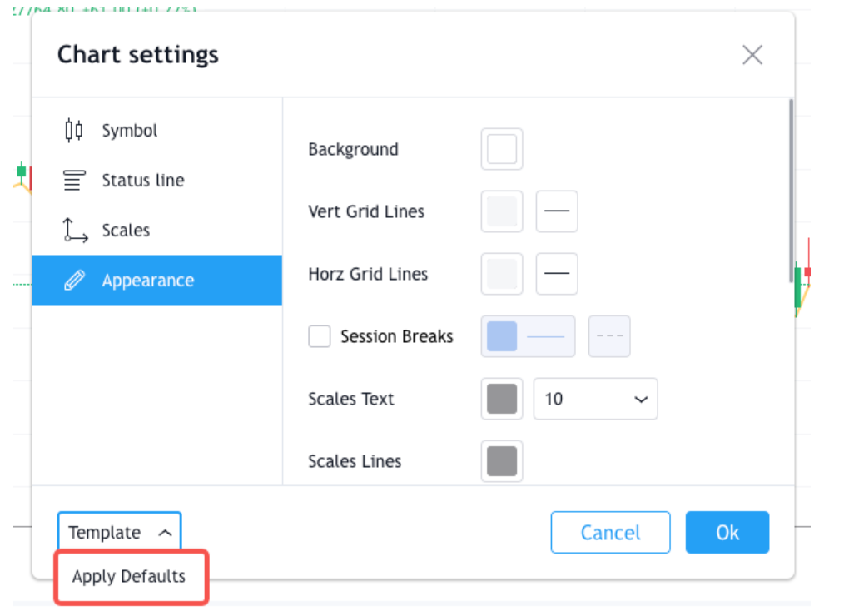This screenshot has width=849, height=616.
Task: Click the candlestick Symbol icon
Action: (74, 131)
